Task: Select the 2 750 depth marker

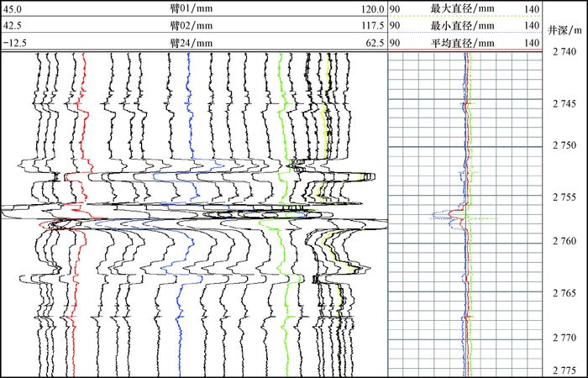Action: (565, 145)
